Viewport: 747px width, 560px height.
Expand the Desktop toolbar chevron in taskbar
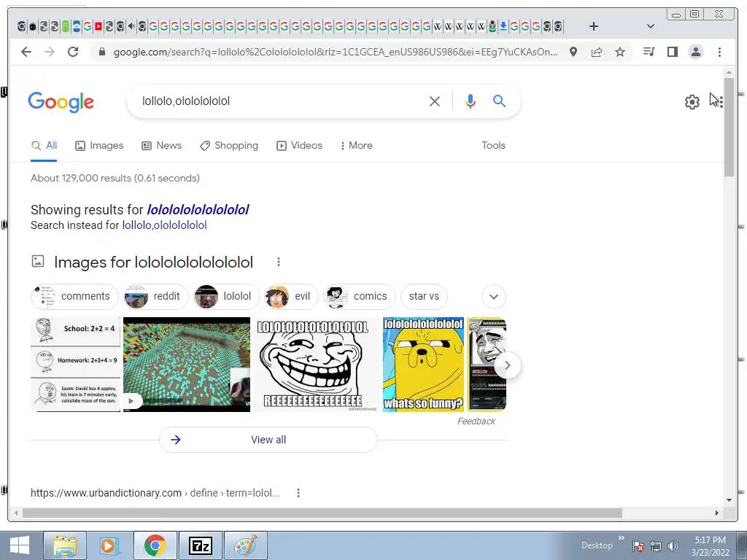[x=622, y=538]
